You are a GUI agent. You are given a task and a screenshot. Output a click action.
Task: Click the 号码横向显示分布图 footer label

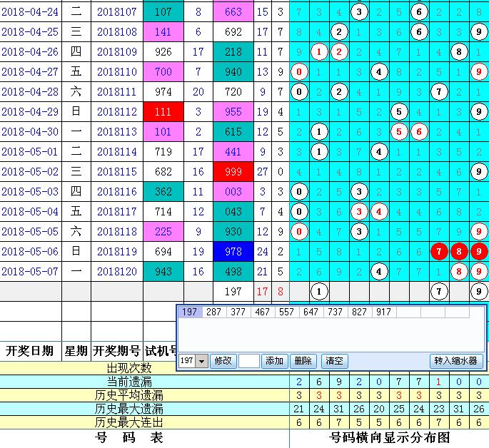click(390, 438)
